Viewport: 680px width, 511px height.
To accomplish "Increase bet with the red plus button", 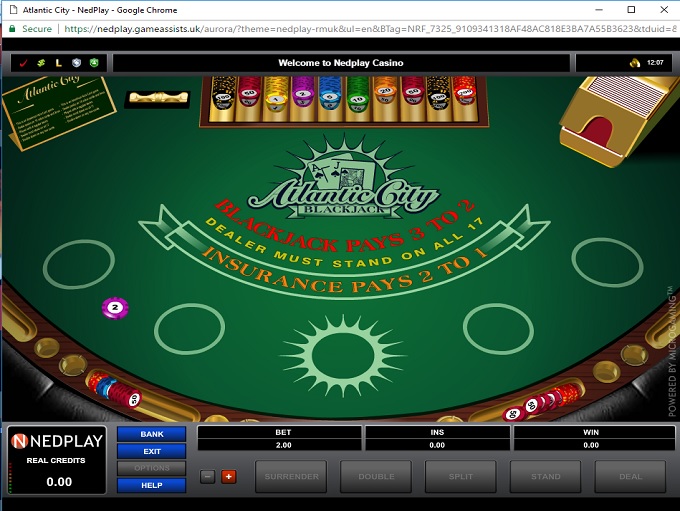I will [228, 476].
